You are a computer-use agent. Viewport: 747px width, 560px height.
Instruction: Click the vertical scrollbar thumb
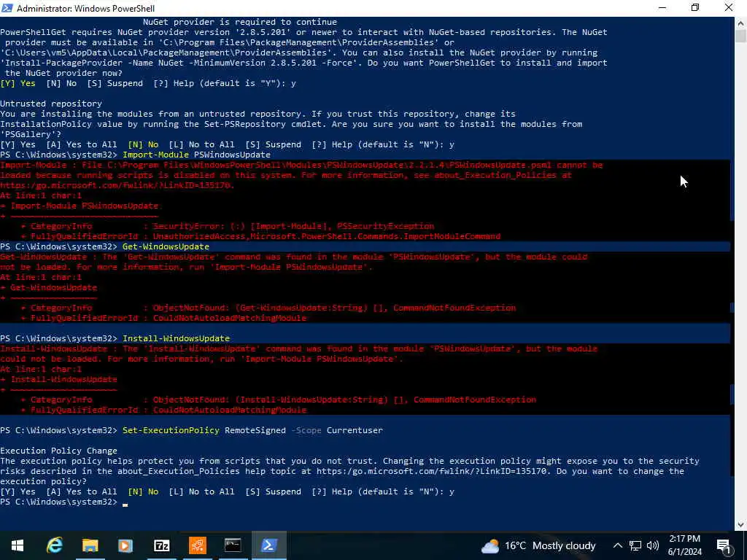740,36
